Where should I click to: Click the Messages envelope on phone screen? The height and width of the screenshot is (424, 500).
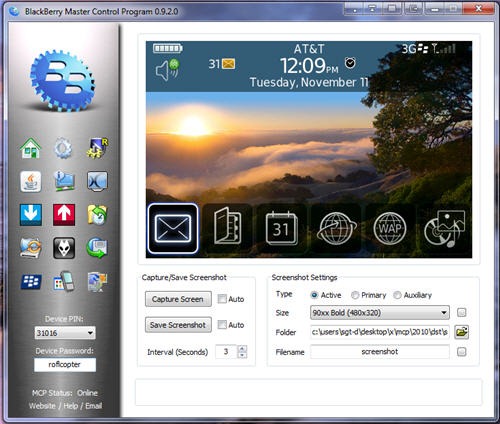(173, 229)
